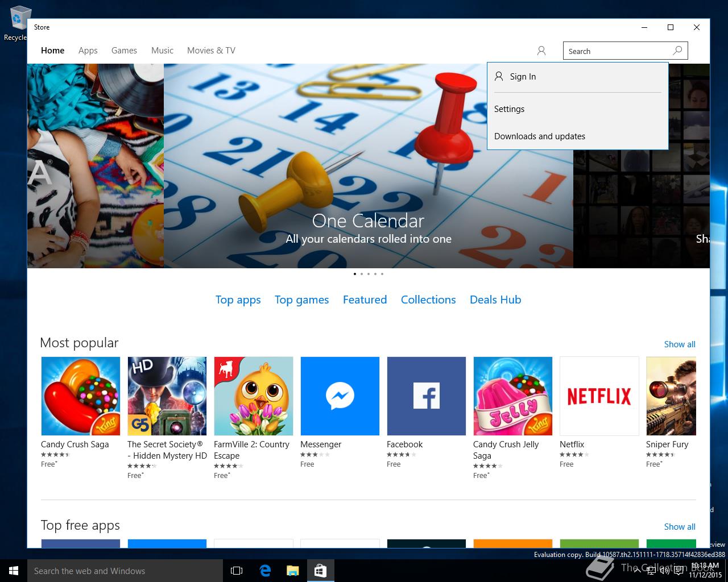Click the Top games link
728x582 pixels.
coord(301,300)
